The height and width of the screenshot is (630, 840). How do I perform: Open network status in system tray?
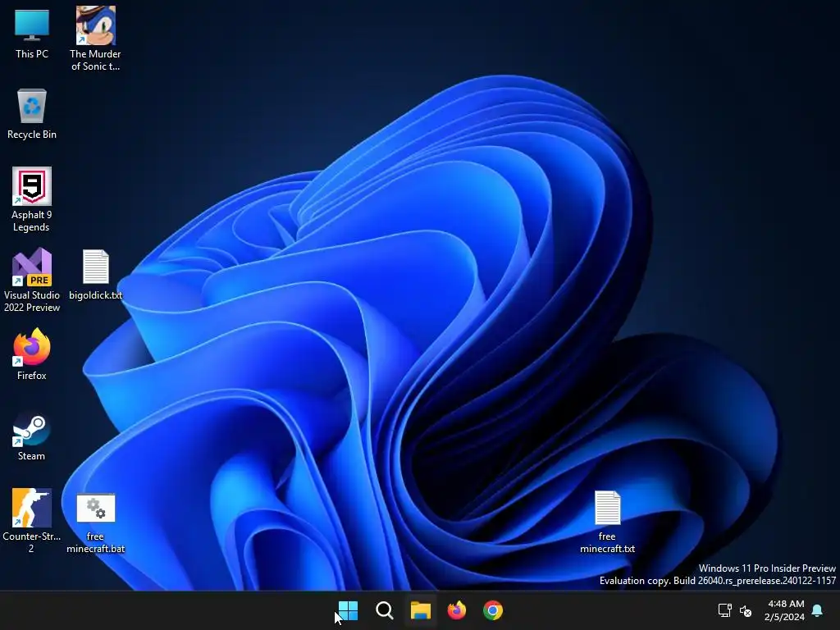point(725,610)
